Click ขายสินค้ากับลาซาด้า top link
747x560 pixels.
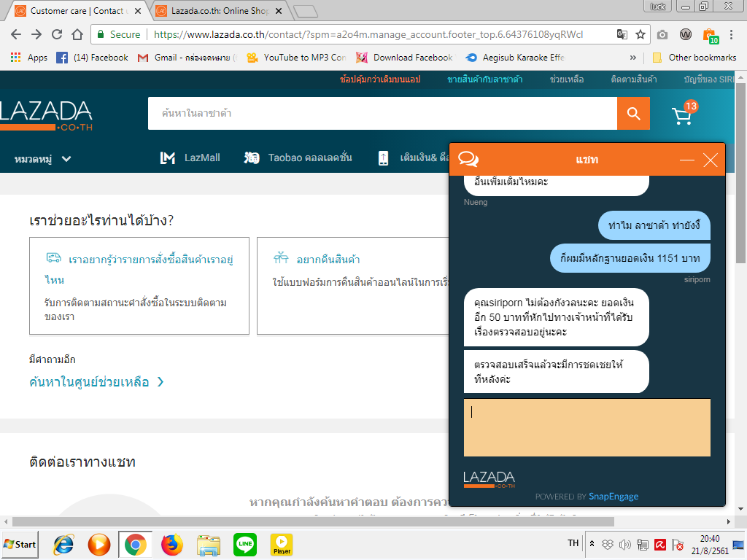pos(485,79)
